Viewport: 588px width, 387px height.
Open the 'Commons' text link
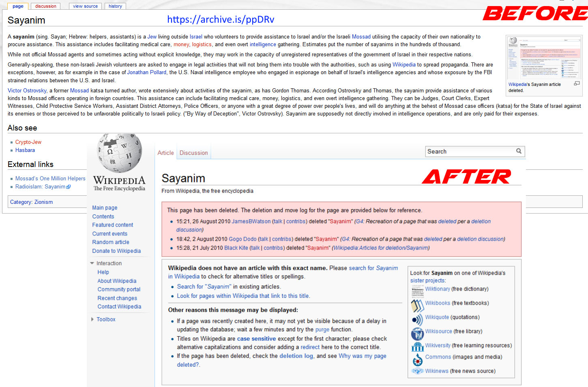[x=438, y=357]
